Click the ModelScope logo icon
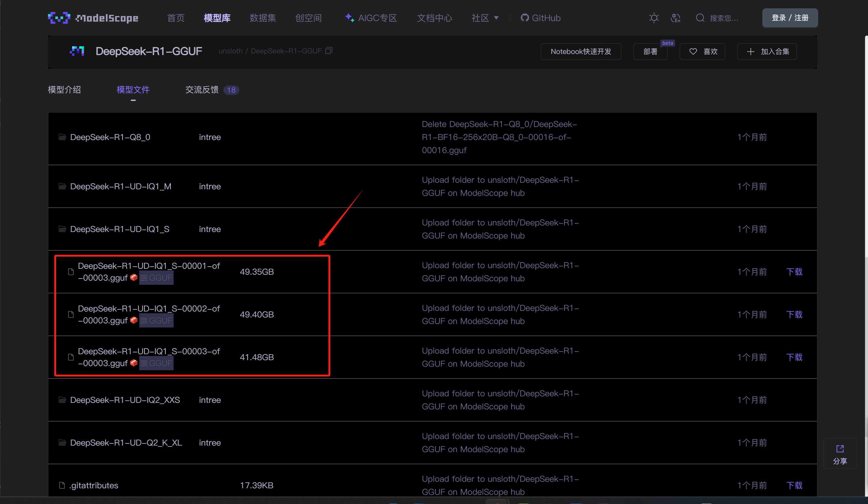This screenshot has width=868, height=504. point(59,18)
